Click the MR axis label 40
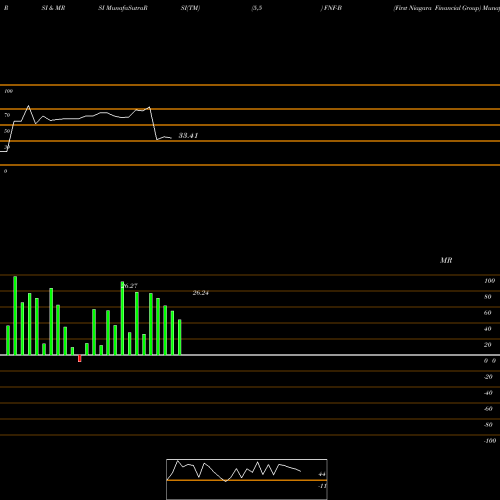 [x=488, y=329]
